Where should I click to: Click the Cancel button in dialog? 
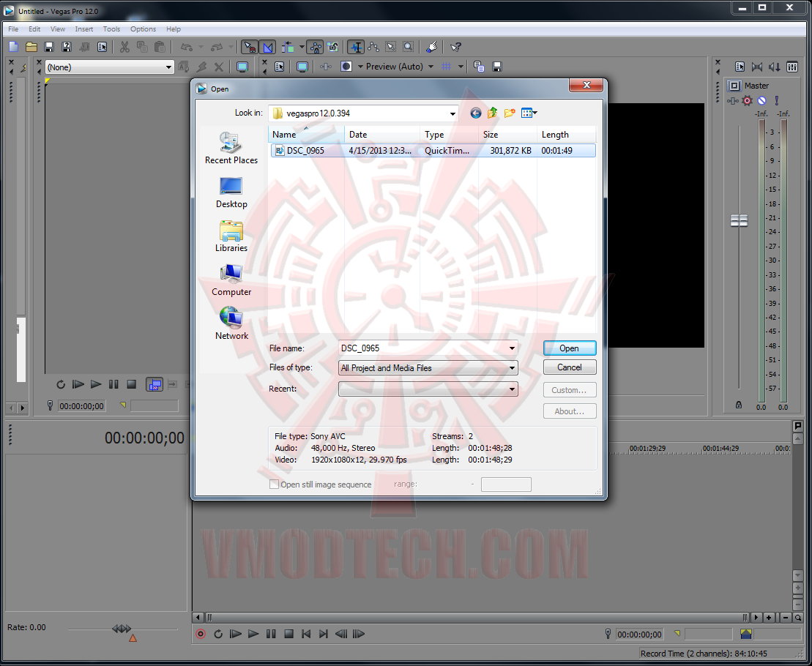tap(570, 367)
